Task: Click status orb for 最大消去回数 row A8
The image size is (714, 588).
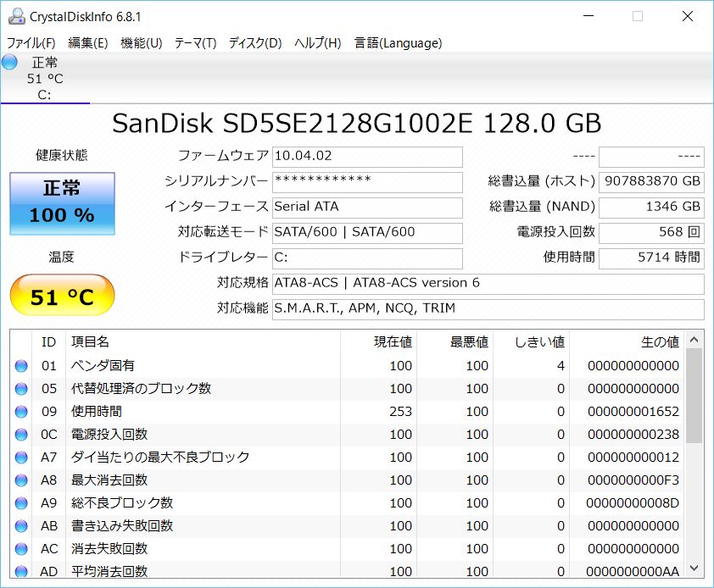Action: pos(21,480)
